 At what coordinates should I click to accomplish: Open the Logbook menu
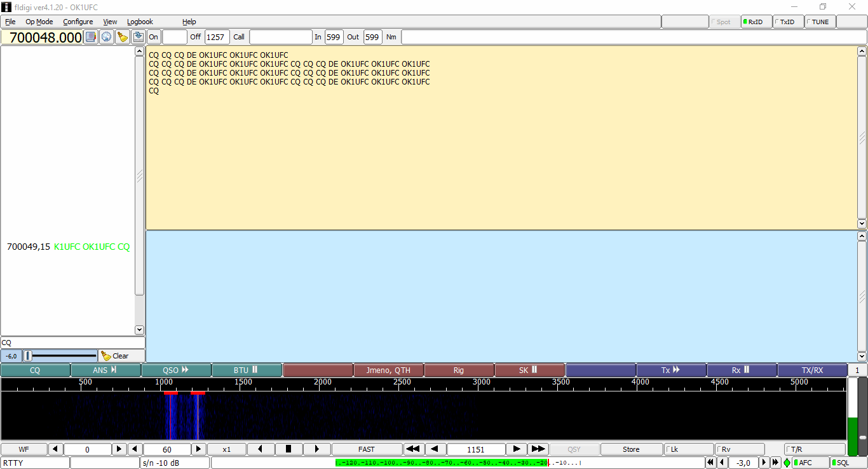[x=140, y=22]
